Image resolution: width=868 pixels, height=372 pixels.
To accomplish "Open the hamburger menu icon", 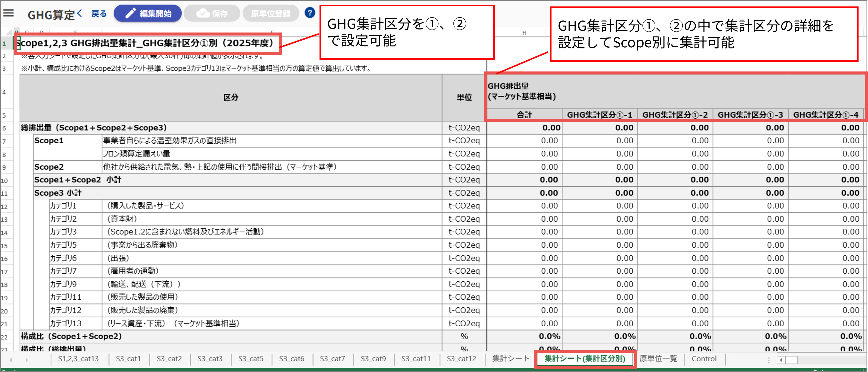I will 8,13.
